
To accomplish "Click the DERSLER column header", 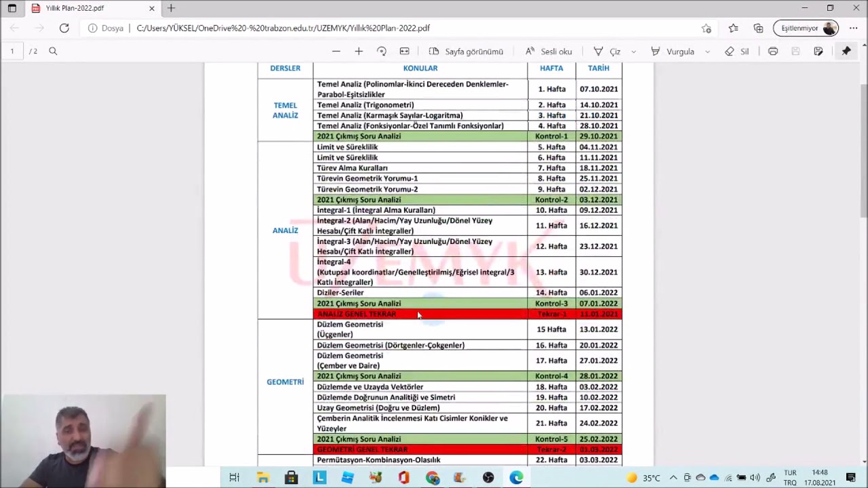I will coord(285,68).
